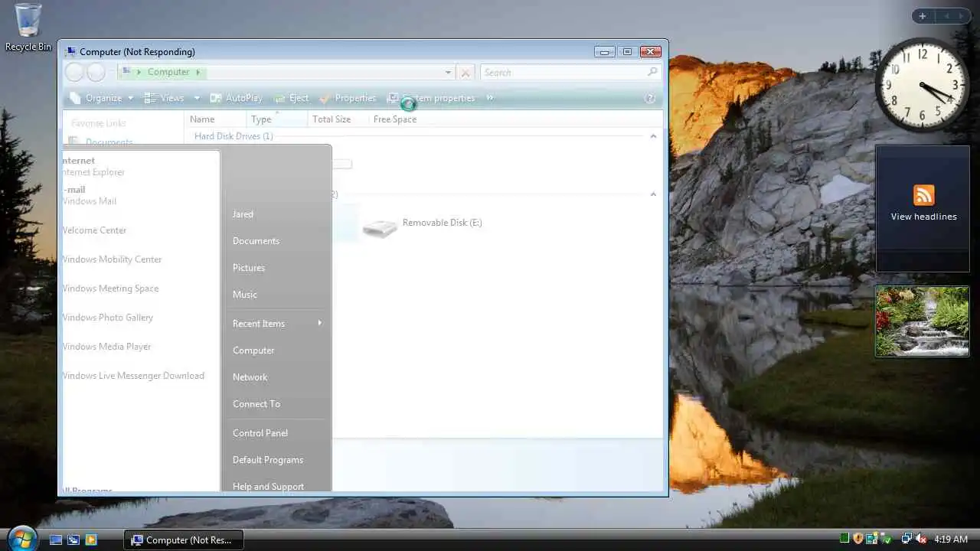This screenshot has width=980, height=551.
Task: Open the Organize dropdown menu
Action: point(101,98)
